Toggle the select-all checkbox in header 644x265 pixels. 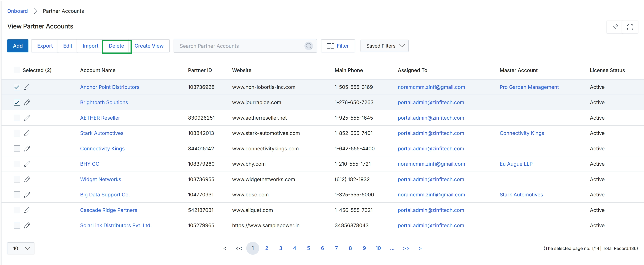pos(17,70)
